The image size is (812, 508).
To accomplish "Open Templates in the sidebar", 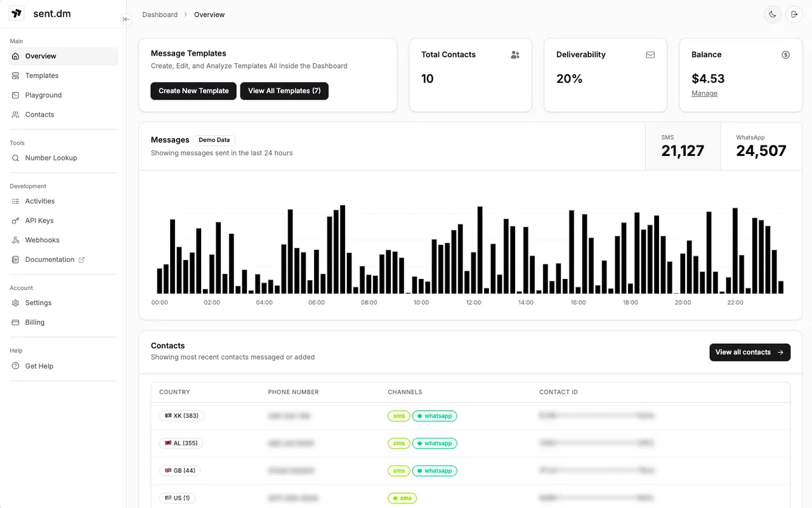I will (63, 75).
